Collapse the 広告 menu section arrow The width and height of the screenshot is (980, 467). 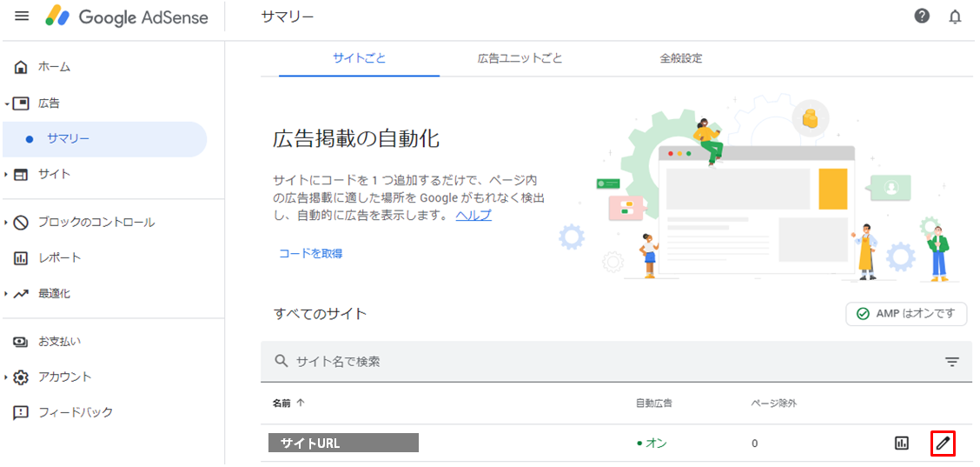click(6, 103)
